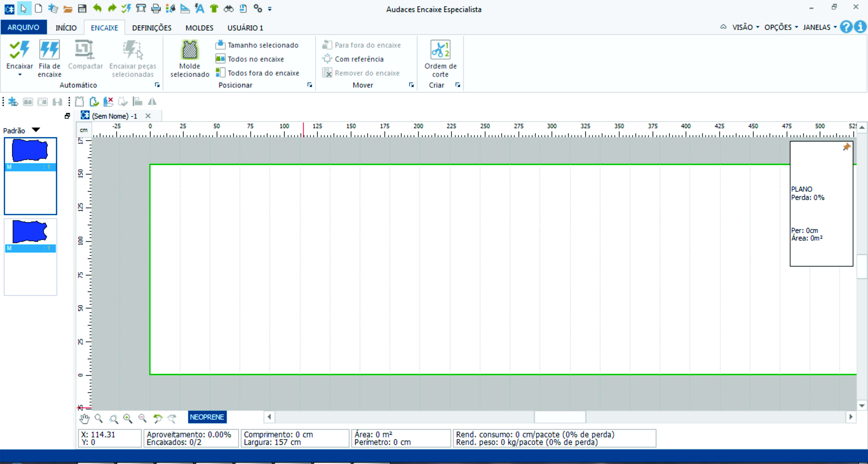Click Tamanho selecionado
The image size is (868, 464).
(257, 45)
